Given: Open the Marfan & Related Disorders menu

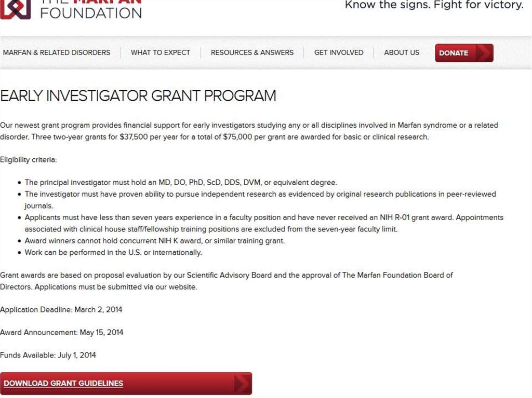Looking at the screenshot, I should pyautogui.click(x=57, y=52).
